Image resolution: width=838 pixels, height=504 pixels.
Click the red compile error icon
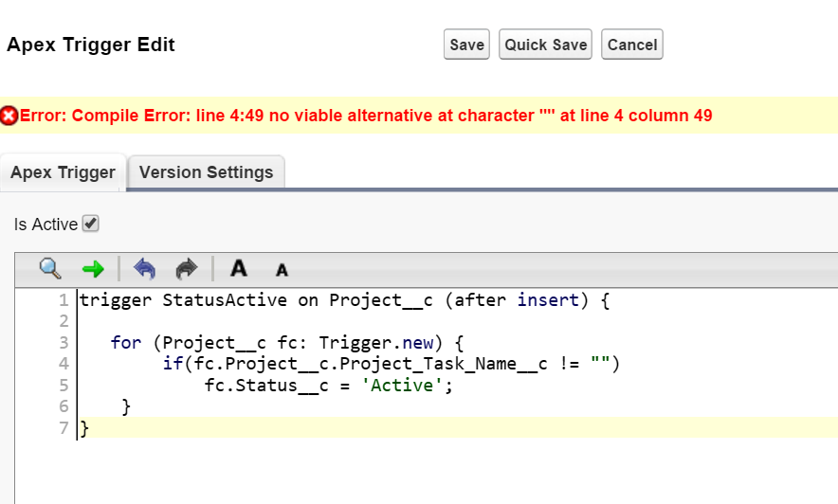[9, 116]
